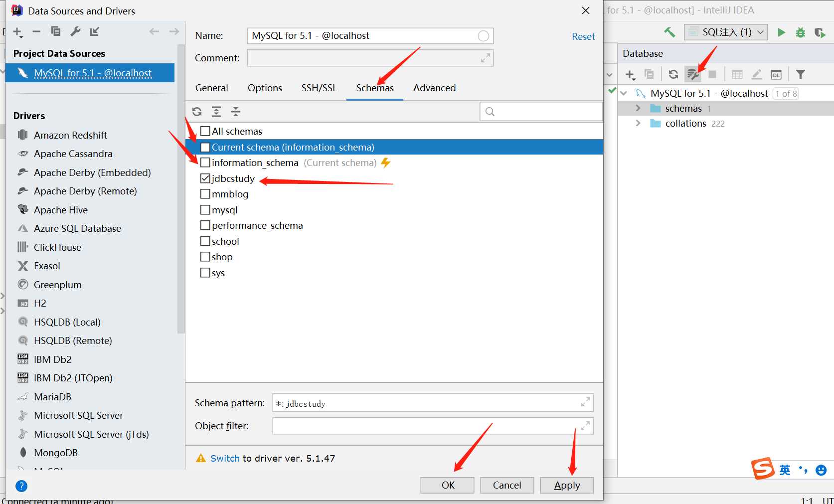Open the Advanced tab
834x504 pixels.
[x=434, y=88]
